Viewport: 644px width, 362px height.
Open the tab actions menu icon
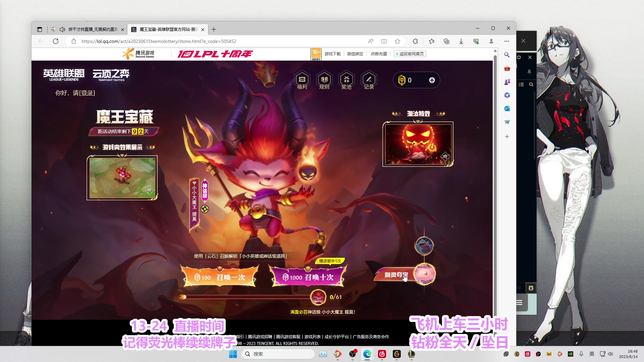click(40, 29)
